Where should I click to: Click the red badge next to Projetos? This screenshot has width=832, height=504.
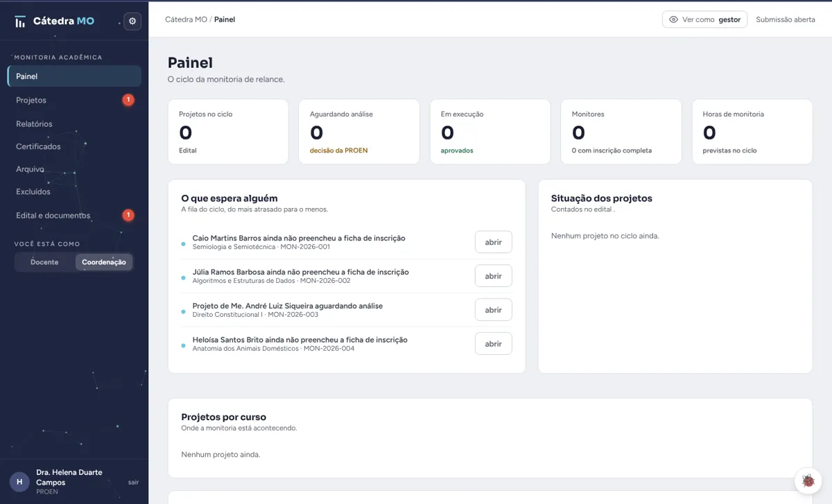point(128,100)
